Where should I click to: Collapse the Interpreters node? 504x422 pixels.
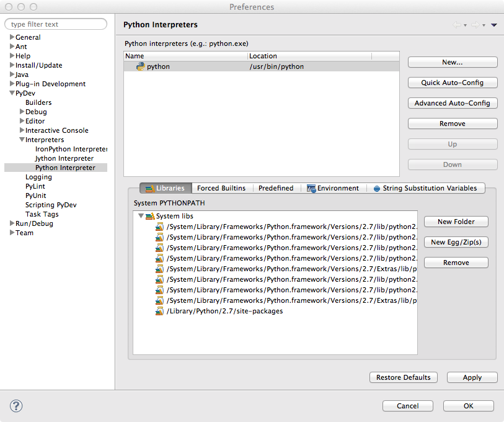(x=22, y=140)
